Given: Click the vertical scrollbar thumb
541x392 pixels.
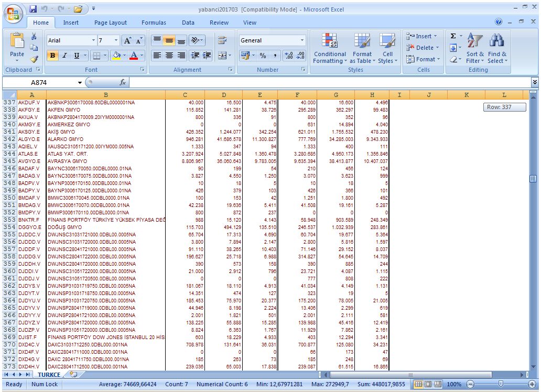Looking at the screenshot, I should (x=533, y=178).
